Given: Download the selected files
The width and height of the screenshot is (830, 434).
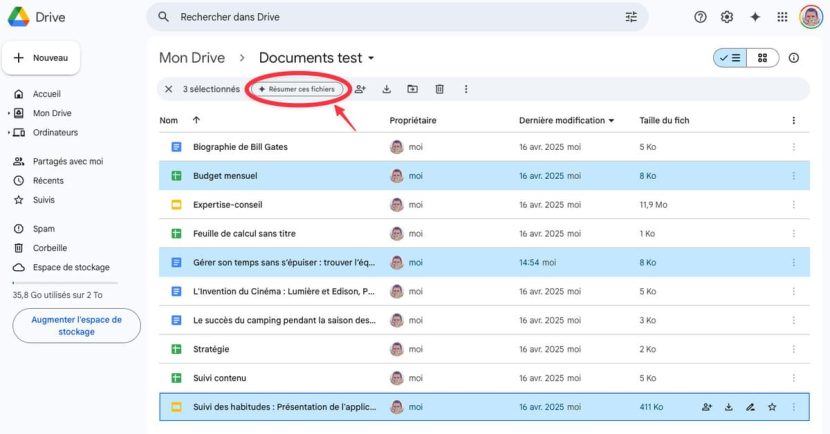Looking at the screenshot, I should (x=387, y=89).
